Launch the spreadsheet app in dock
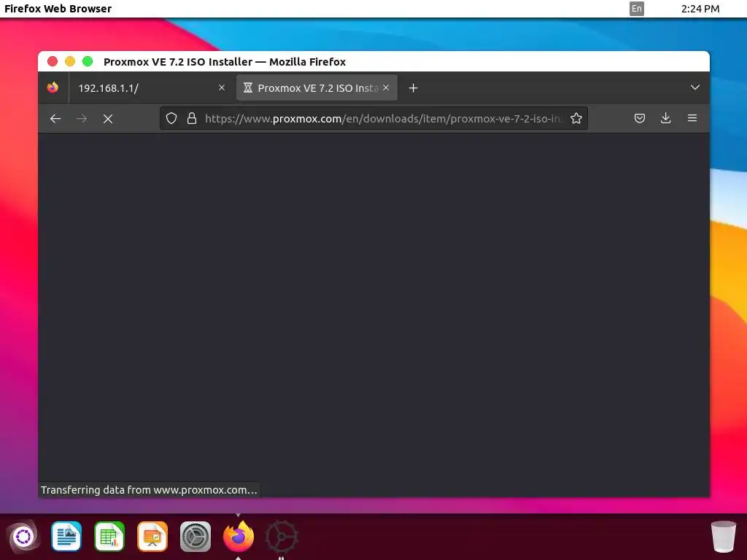The height and width of the screenshot is (560, 747). [109, 536]
